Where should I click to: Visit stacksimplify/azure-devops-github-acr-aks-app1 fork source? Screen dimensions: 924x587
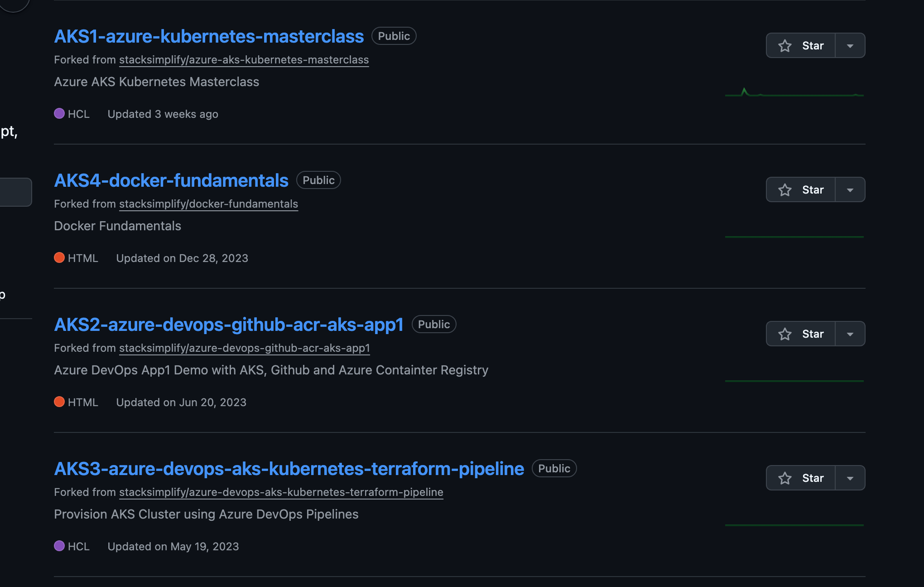point(245,348)
